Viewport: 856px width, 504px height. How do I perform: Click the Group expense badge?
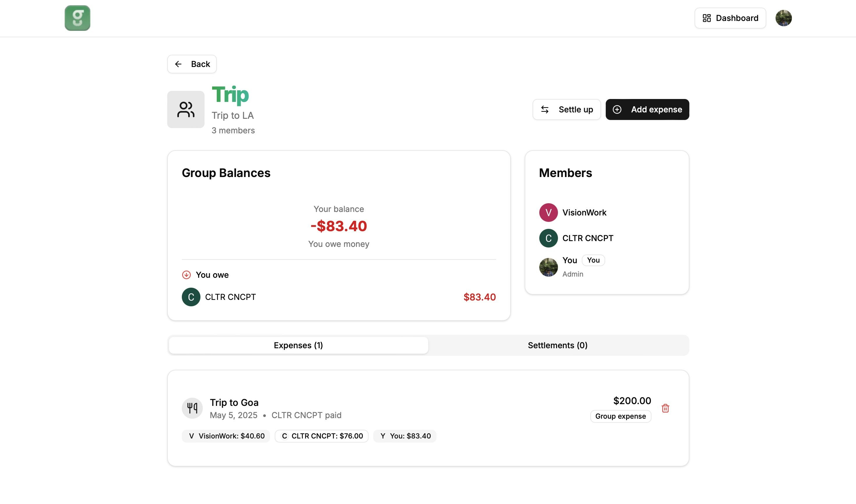620,416
